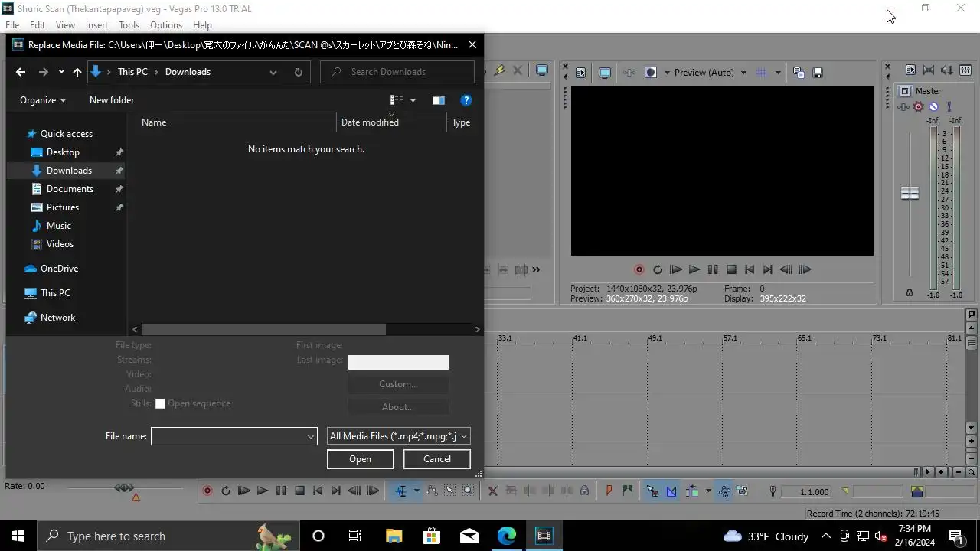Open the View menu
Viewport: 980px width, 551px height.
click(65, 25)
